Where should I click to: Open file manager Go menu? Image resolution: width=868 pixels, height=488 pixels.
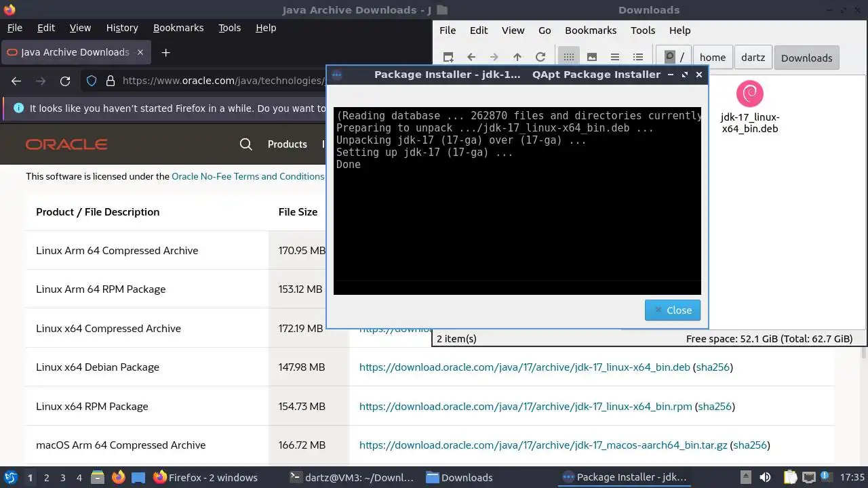(x=545, y=30)
